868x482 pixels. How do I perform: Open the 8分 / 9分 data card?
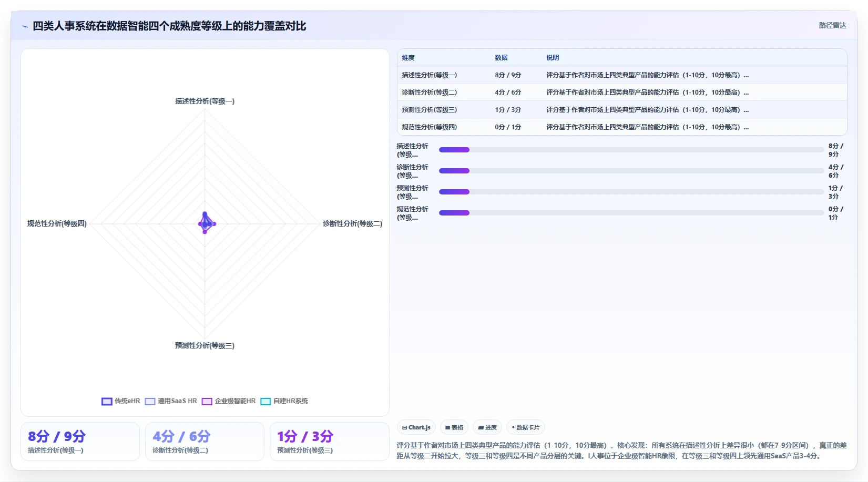pyautogui.click(x=80, y=442)
